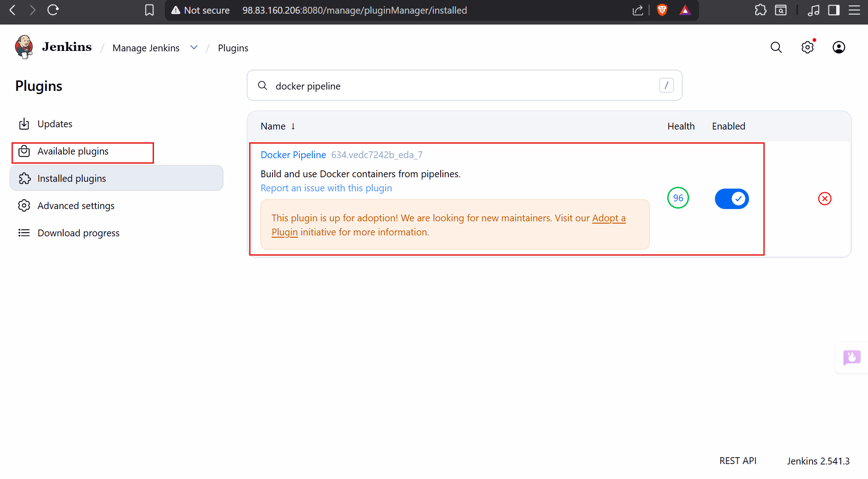
Task: Click the media playlist music icon
Action: 813,10
